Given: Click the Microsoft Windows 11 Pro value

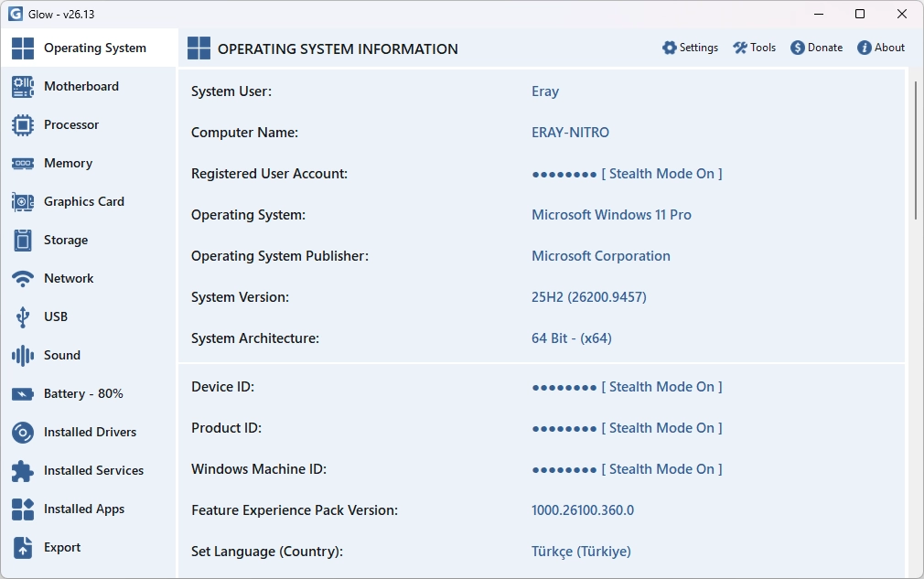Looking at the screenshot, I should tap(612, 215).
